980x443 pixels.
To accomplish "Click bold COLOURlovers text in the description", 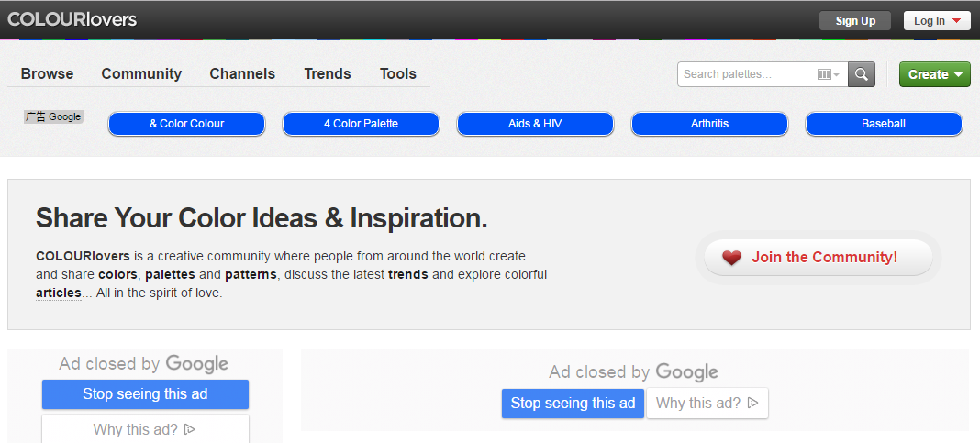I will (83, 256).
